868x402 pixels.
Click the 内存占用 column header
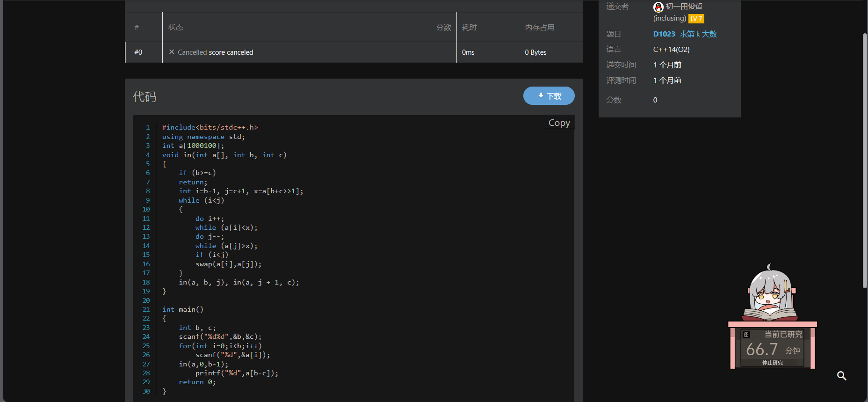540,28
